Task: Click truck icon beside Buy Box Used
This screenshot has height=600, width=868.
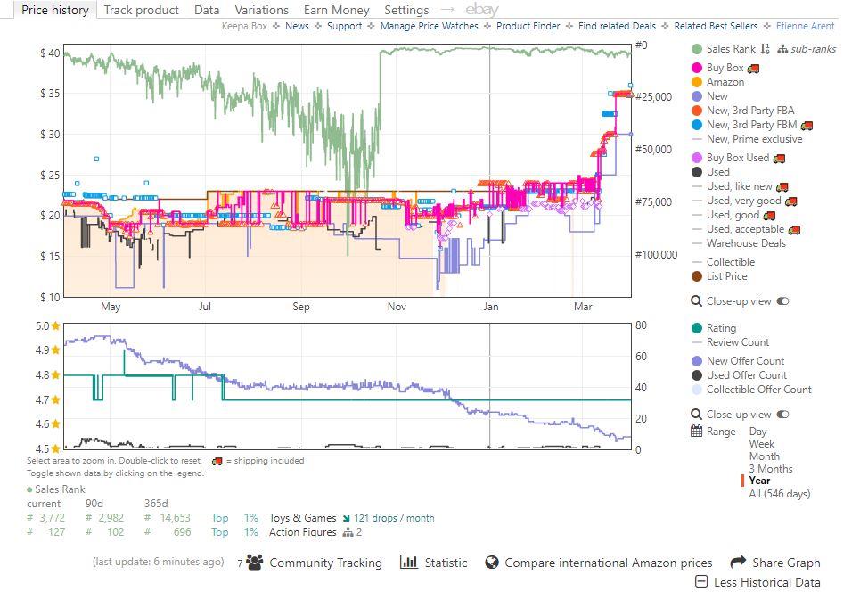Action: [780, 159]
